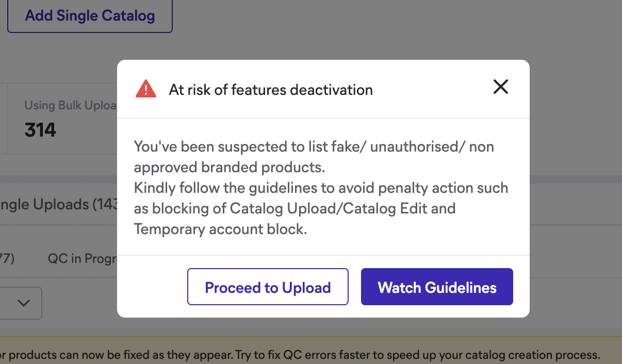Click the 'You've been suspected' warning line
Image resolution: width=622 pixels, height=364 pixels.
click(314, 146)
